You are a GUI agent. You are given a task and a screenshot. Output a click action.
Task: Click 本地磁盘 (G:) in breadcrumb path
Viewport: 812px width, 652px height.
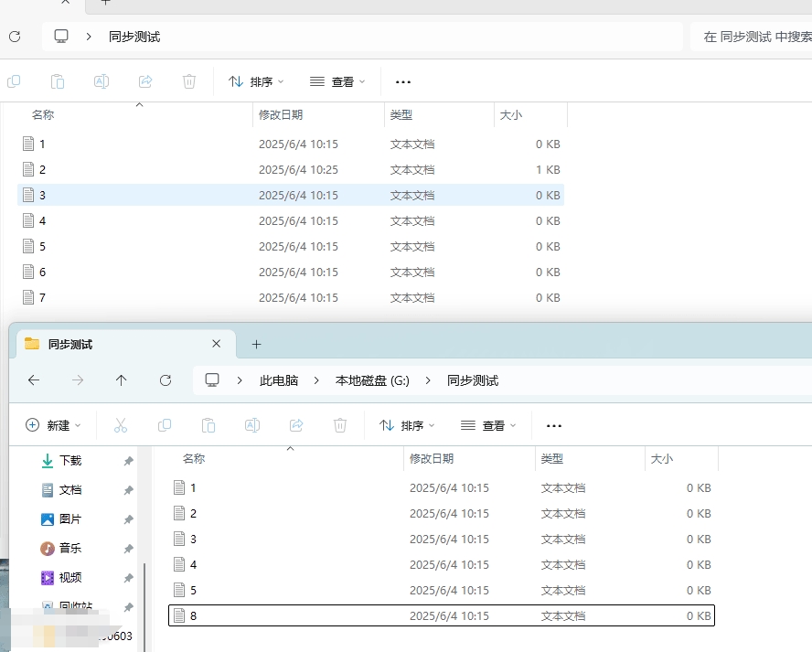[x=372, y=380]
